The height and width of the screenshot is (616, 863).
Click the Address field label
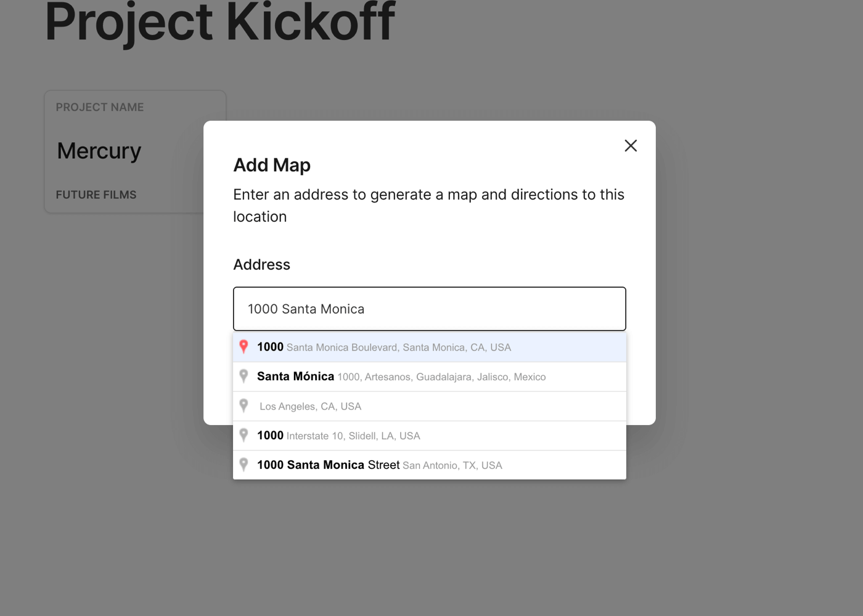261,265
